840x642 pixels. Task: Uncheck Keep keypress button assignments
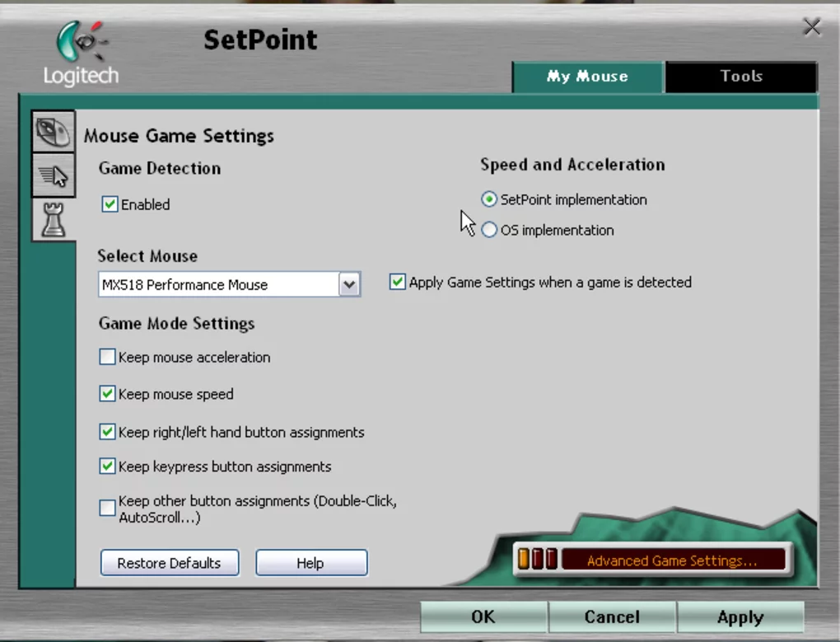[x=107, y=467]
